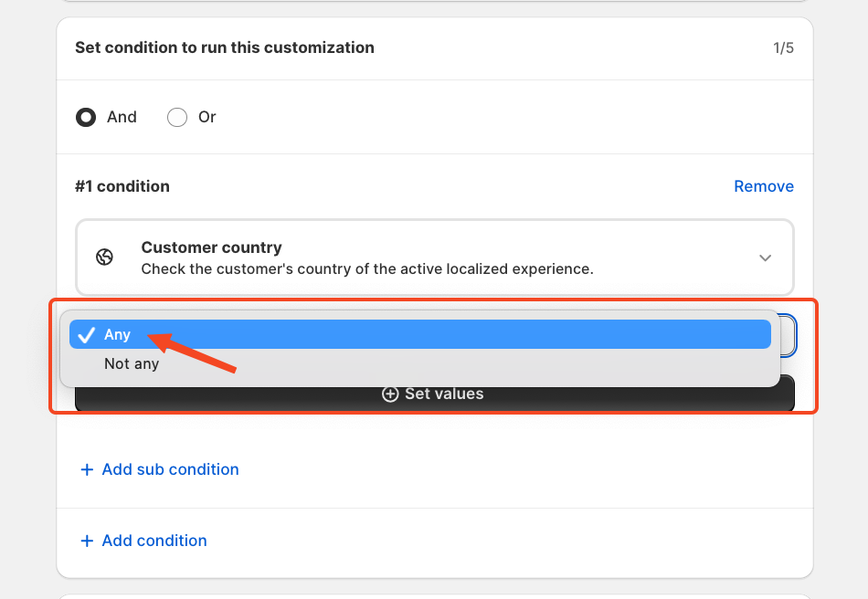Choose "Any" from the open menu
This screenshot has width=868, height=599.
click(420, 334)
